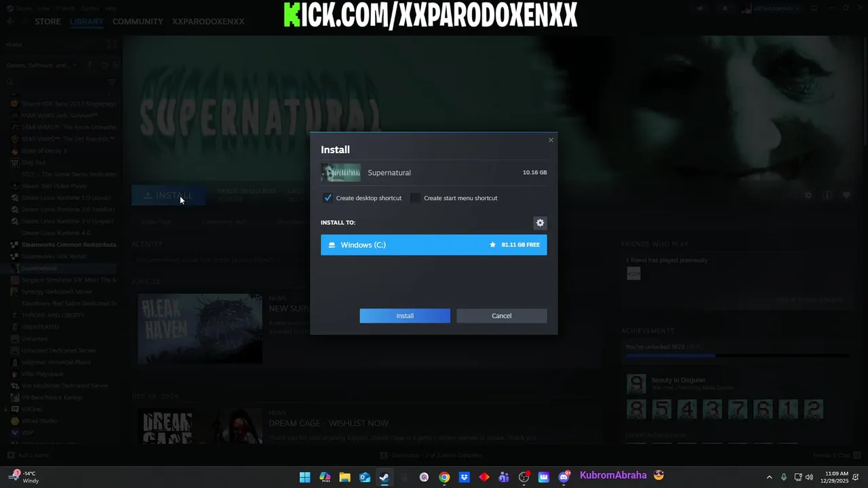Viewport: 868px width, 488px height.
Task: Open the Steam menu
Action: click(x=24, y=8)
